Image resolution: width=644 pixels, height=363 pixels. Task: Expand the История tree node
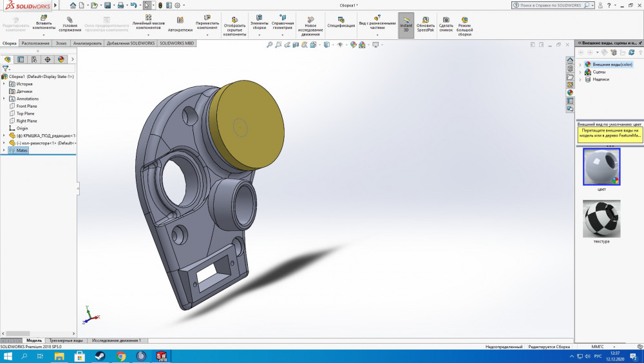(5, 84)
